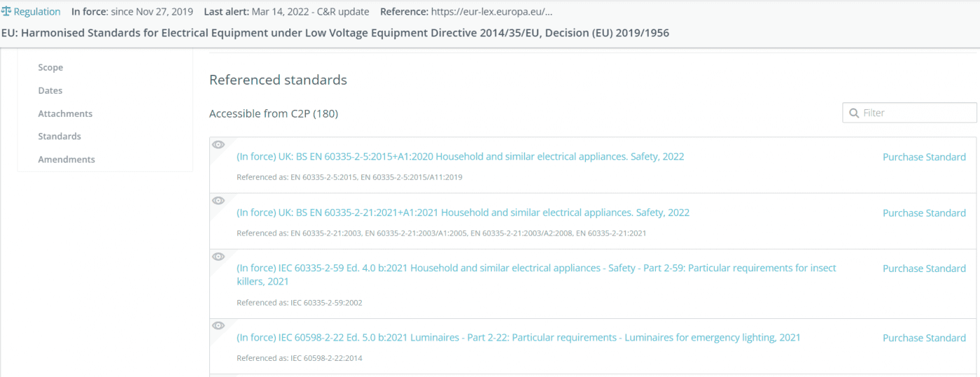This screenshot has width=980, height=377.
Task: Toggle eye icon for IEC 60598-2-22 Luminaires
Action: pyautogui.click(x=218, y=325)
